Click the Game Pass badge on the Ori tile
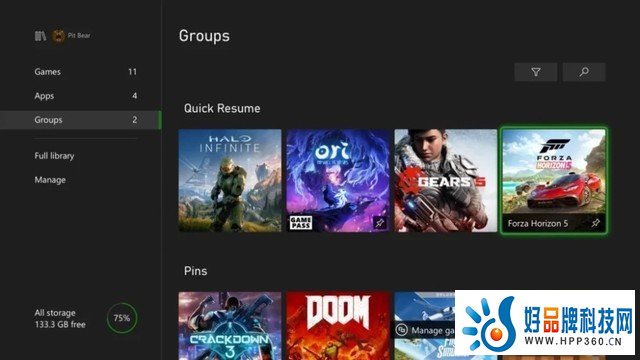640x360 pixels. pyautogui.click(x=301, y=223)
